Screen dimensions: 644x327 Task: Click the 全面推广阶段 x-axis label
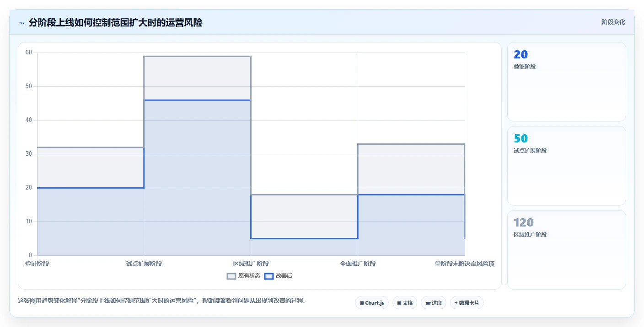point(358,264)
